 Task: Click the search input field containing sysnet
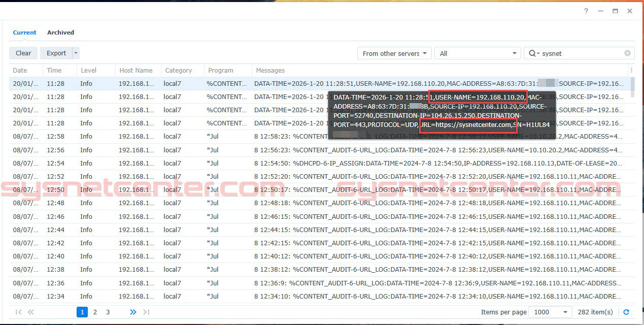[581, 53]
